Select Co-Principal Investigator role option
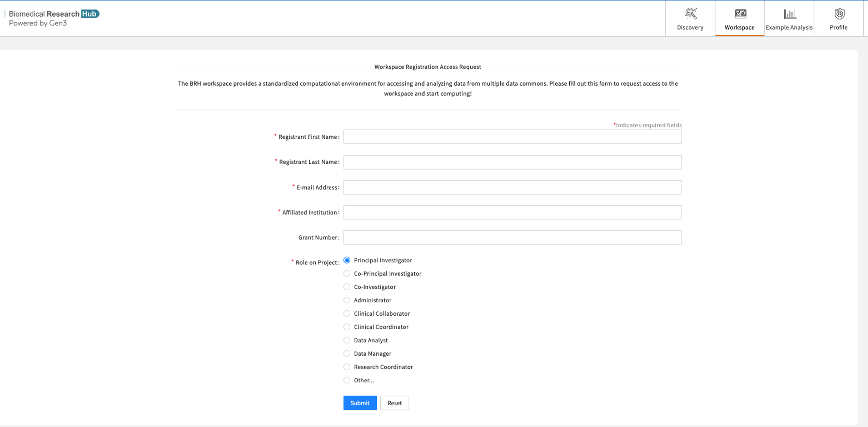Viewport: 868px width, 427px height. [346, 273]
